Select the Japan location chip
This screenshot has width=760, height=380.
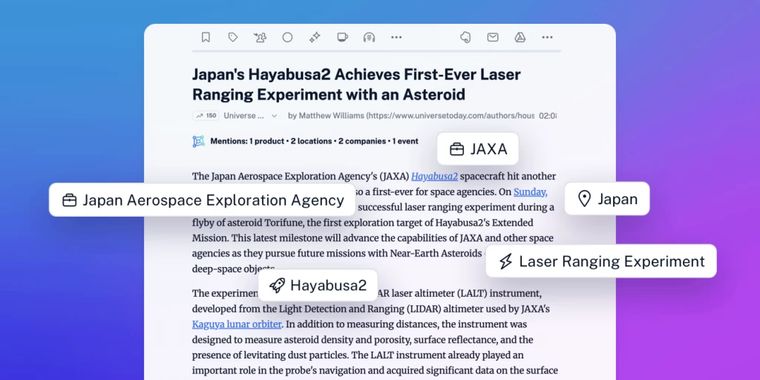[x=607, y=199]
